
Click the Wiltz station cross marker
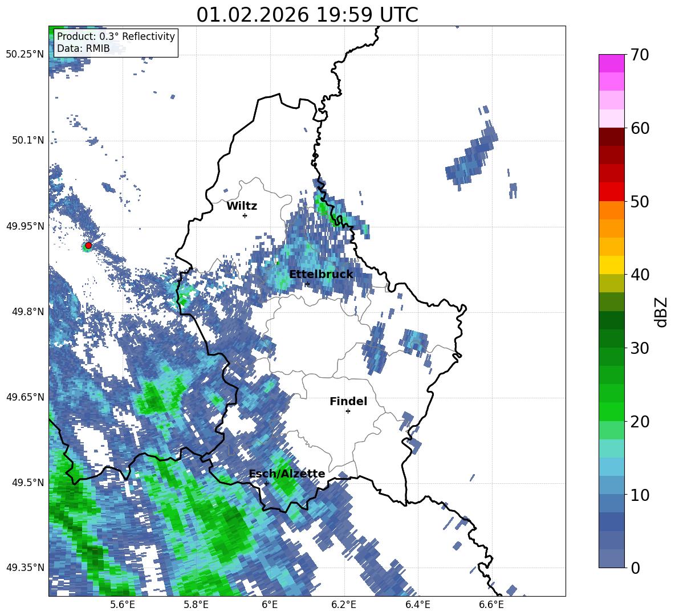pos(245,215)
